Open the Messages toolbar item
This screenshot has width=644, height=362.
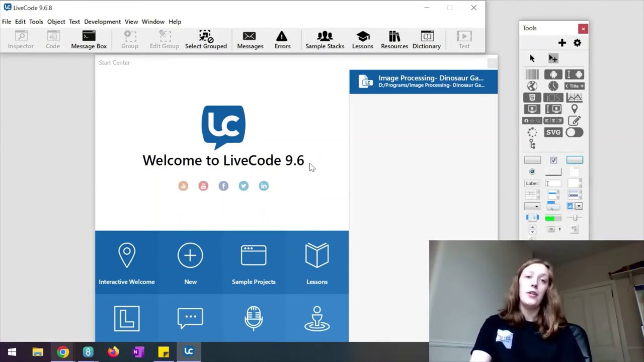tap(250, 40)
